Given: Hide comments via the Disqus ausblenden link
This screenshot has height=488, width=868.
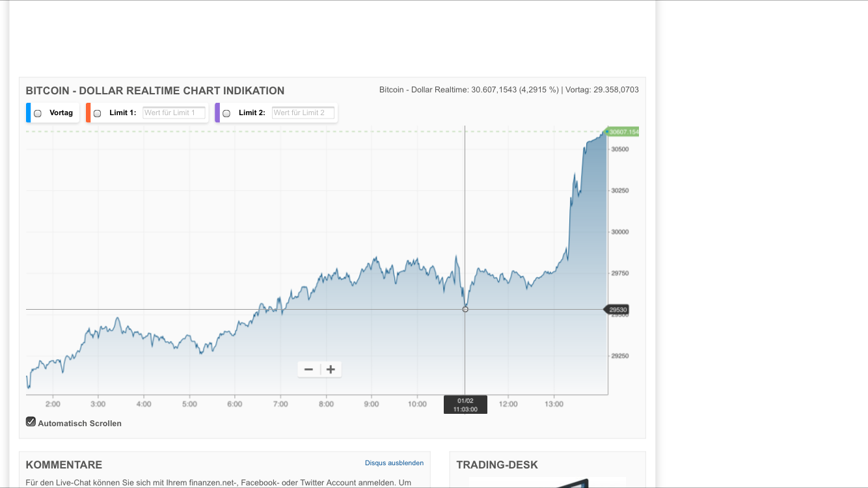Looking at the screenshot, I should point(394,463).
